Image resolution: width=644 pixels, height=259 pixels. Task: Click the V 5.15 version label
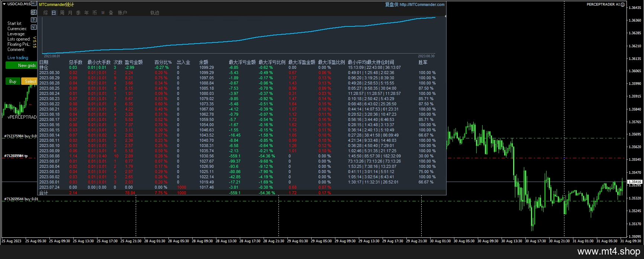click(35, 42)
